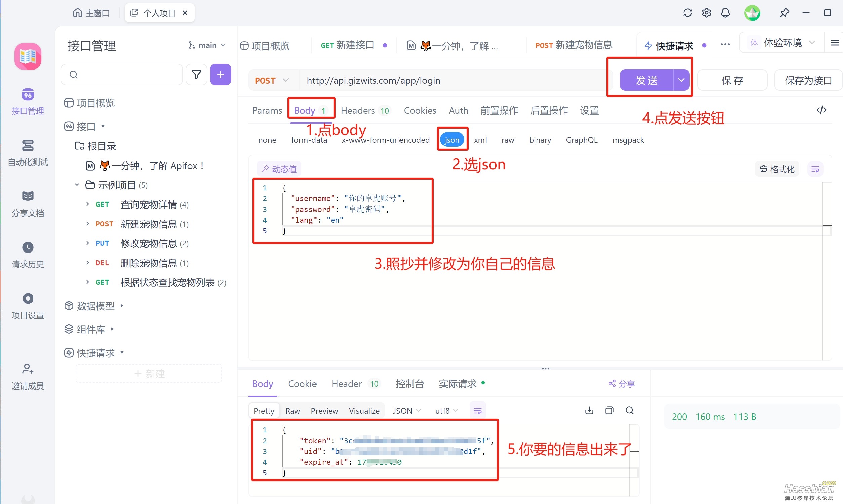Click the filter funnel icon

click(197, 75)
